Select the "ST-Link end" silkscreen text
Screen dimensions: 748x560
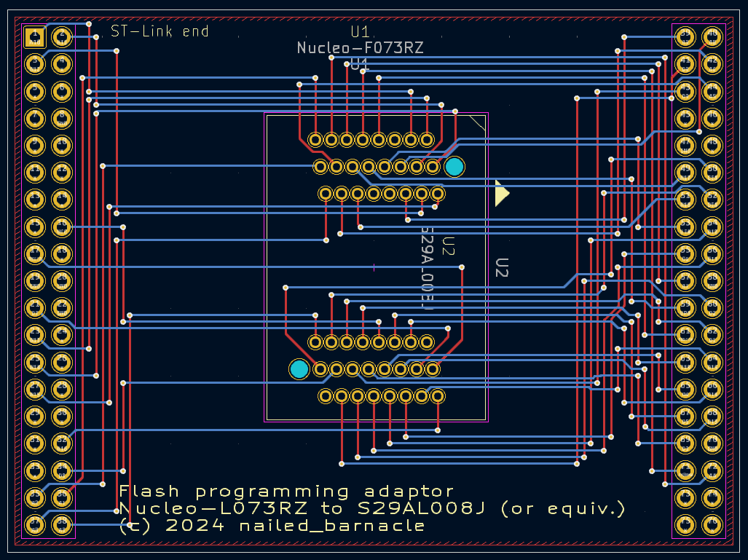[x=160, y=31]
